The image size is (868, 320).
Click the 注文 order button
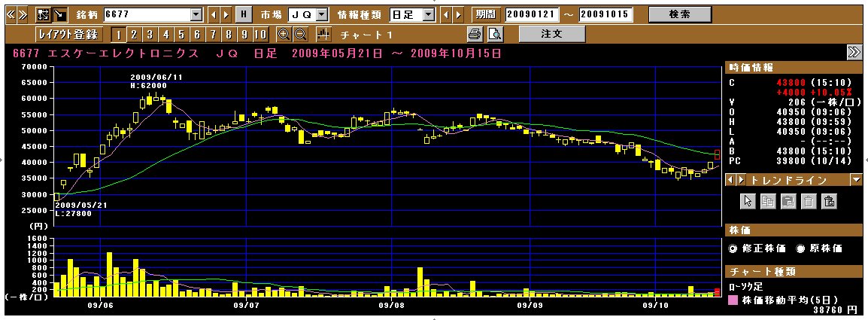tap(552, 35)
